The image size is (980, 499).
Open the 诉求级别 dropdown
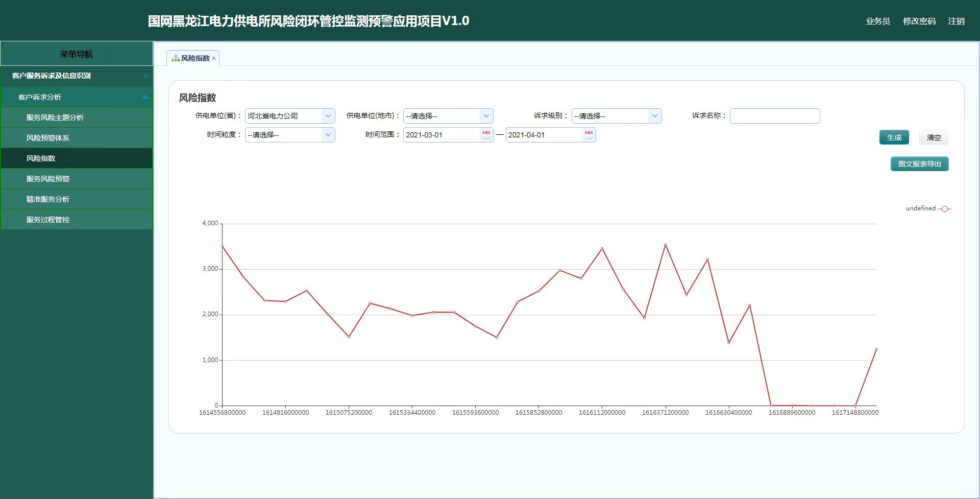click(655, 116)
